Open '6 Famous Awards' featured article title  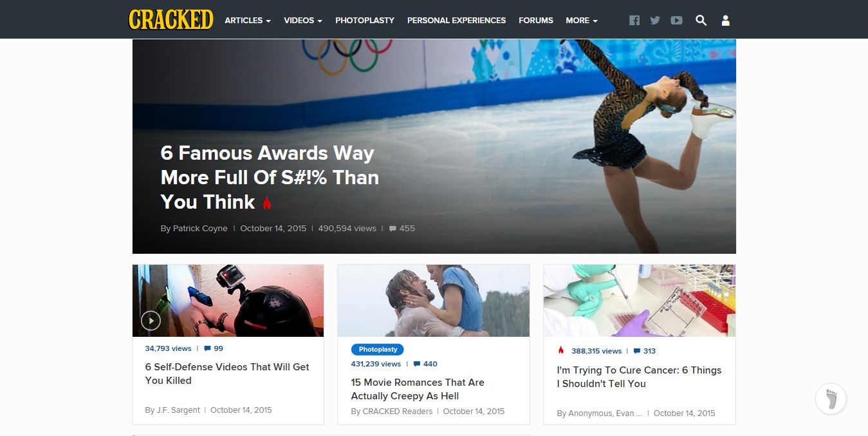tap(270, 177)
